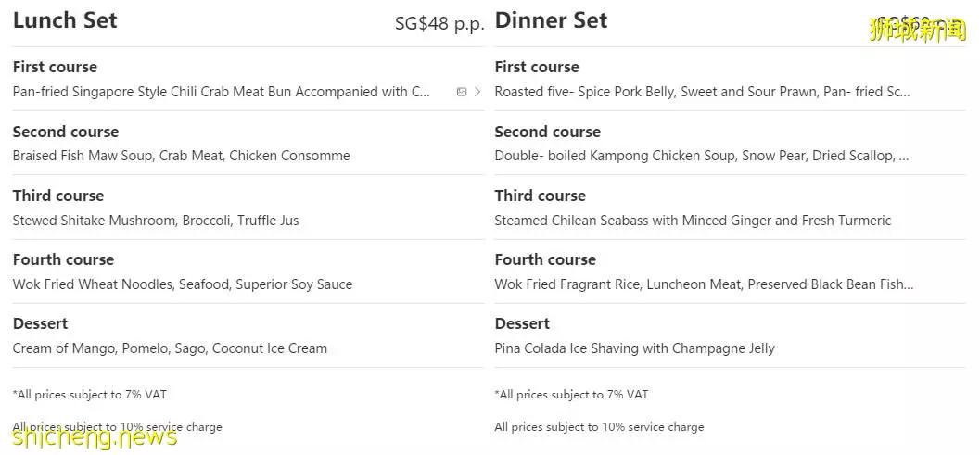Click Roasted five-Spice Pork Belly description
980x455 pixels.
(702, 92)
